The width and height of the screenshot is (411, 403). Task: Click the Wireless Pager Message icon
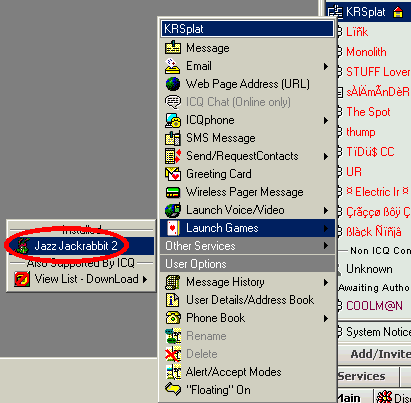(x=173, y=192)
